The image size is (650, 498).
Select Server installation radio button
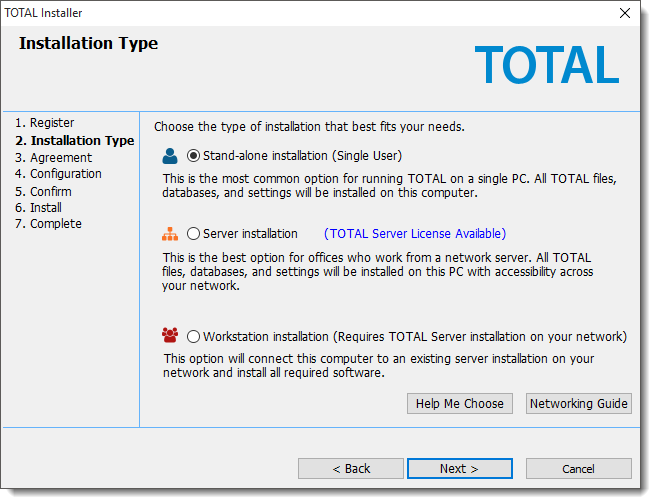tap(193, 234)
